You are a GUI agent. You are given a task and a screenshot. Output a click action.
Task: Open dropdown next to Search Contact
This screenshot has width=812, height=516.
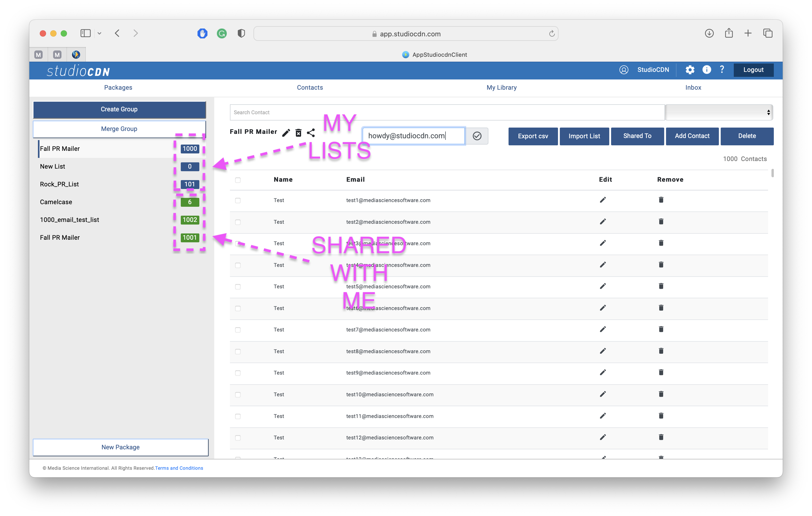point(719,112)
